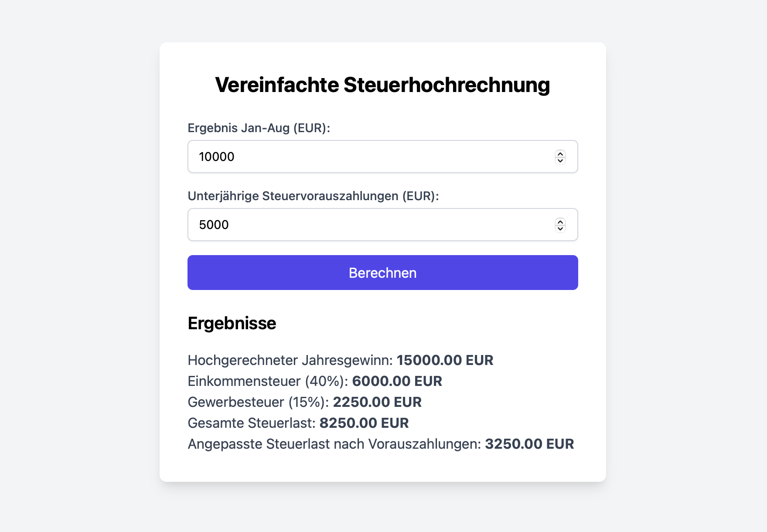This screenshot has height=532, width=767.
Task: Click the 'Angepasste Steuerlast nach Vorauszahlungen:' label text
Action: pyautogui.click(x=334, y=444)
